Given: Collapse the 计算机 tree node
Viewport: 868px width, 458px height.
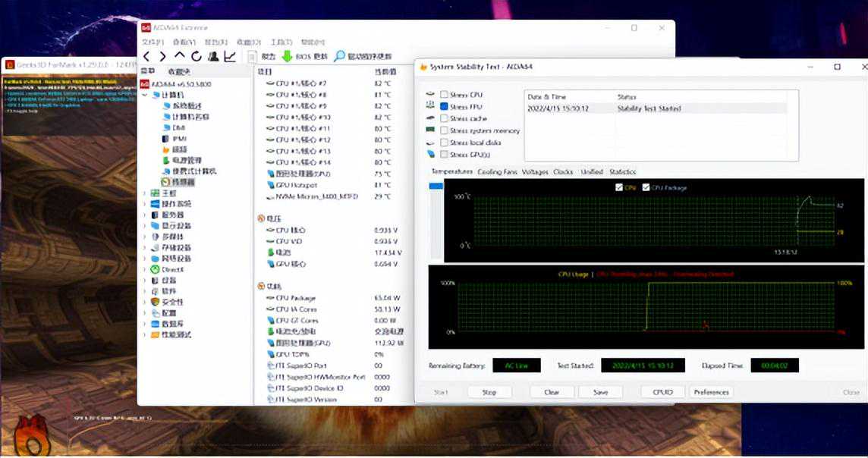Looking at the screenshot, I should click(x=145, y=95).
